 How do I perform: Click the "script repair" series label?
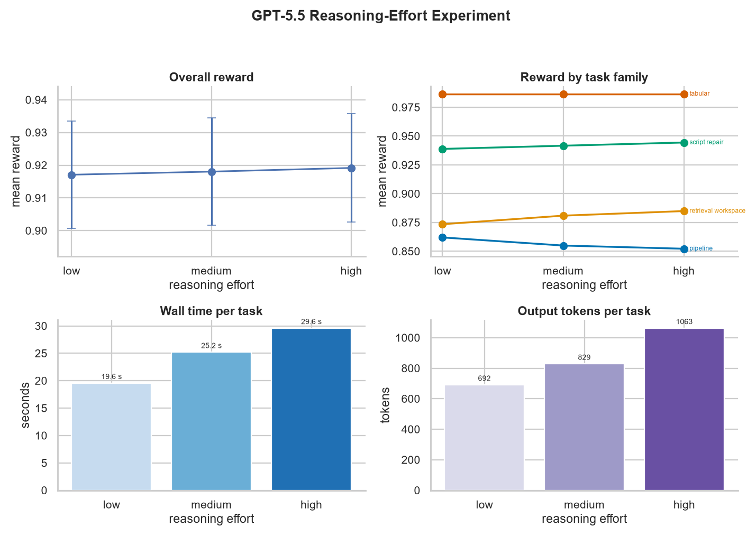tap(706, 142)
